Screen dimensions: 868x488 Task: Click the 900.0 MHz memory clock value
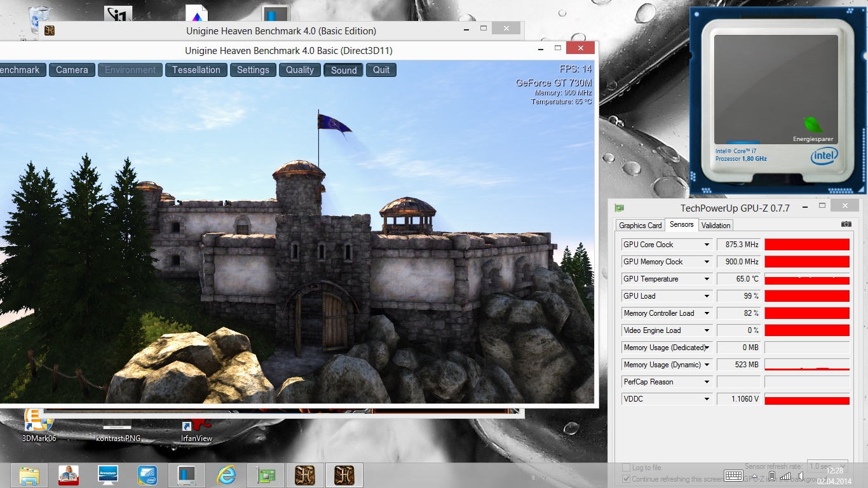[x=738, y=262]
